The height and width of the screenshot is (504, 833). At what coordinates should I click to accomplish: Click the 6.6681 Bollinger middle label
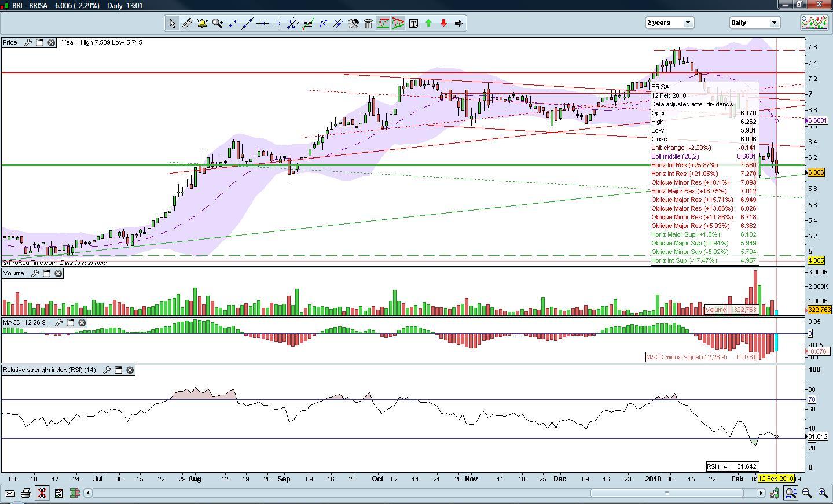pos(817,120)
